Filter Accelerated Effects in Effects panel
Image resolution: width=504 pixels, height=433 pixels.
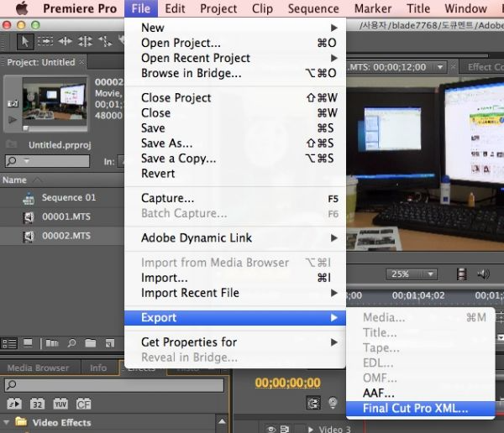(14, 404)
